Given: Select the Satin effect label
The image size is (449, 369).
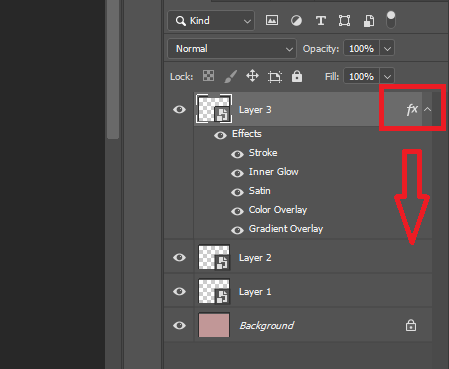Looking at the screenshot, I should 260,191.
